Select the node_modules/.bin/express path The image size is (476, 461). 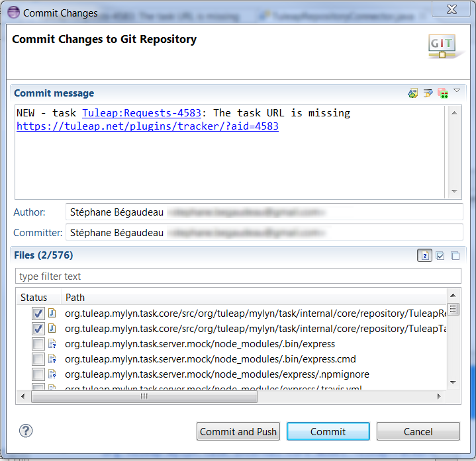(x=200, y=344)
